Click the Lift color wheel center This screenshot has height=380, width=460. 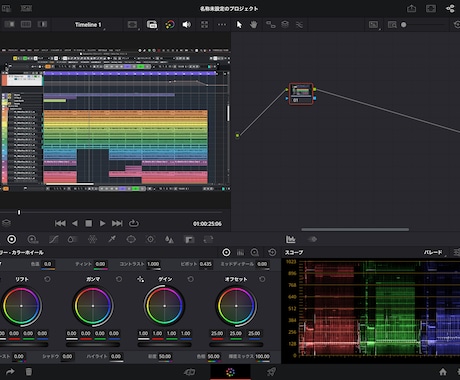click(22, 306)
